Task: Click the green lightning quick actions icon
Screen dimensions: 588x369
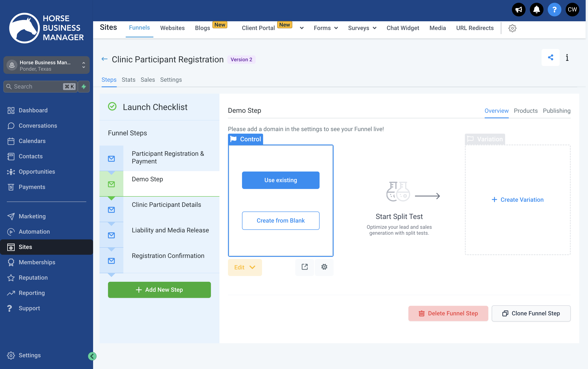Action: click(x=84, y=87)
